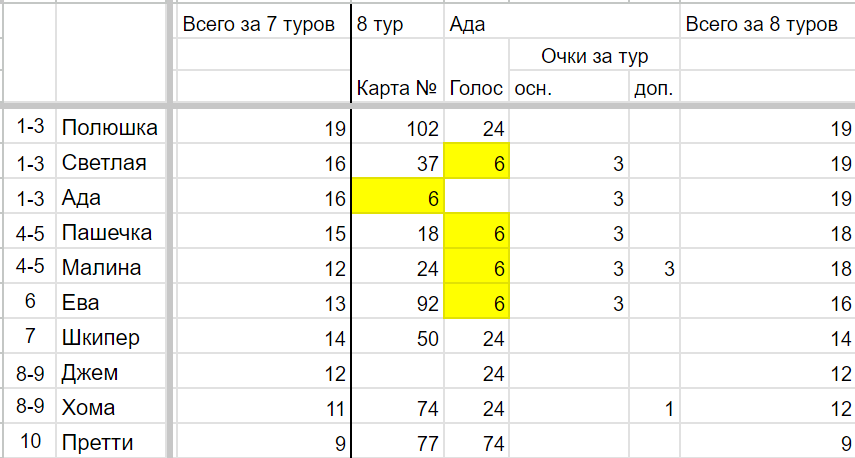This screenshot has height=458, width=855.
Task: Click Пашечка's 7-round total of 15
Action: pos(262,233)
